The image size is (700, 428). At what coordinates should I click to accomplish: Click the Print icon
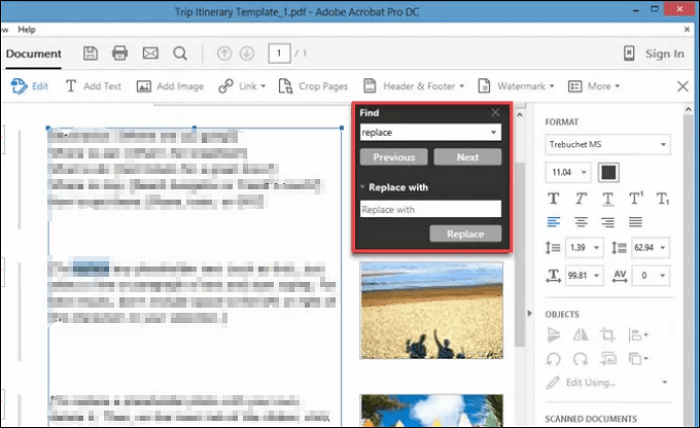(120, 53)
